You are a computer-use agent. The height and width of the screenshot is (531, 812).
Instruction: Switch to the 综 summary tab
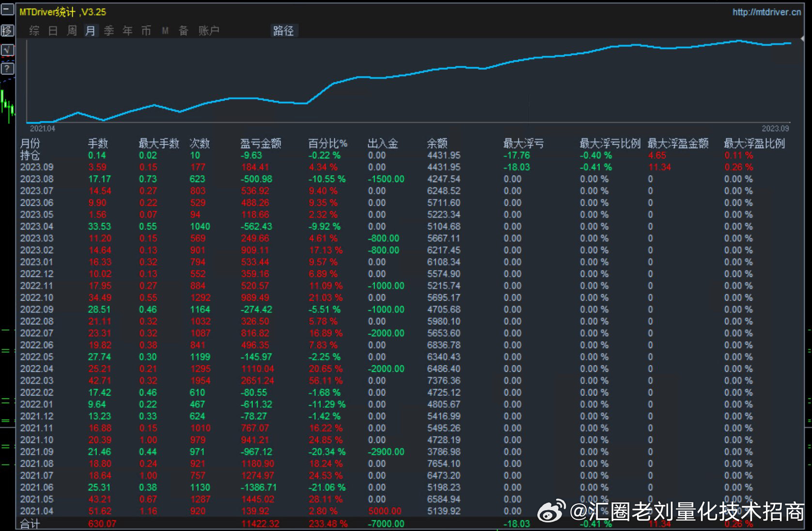pyautogui.click(x=34, y=31)
